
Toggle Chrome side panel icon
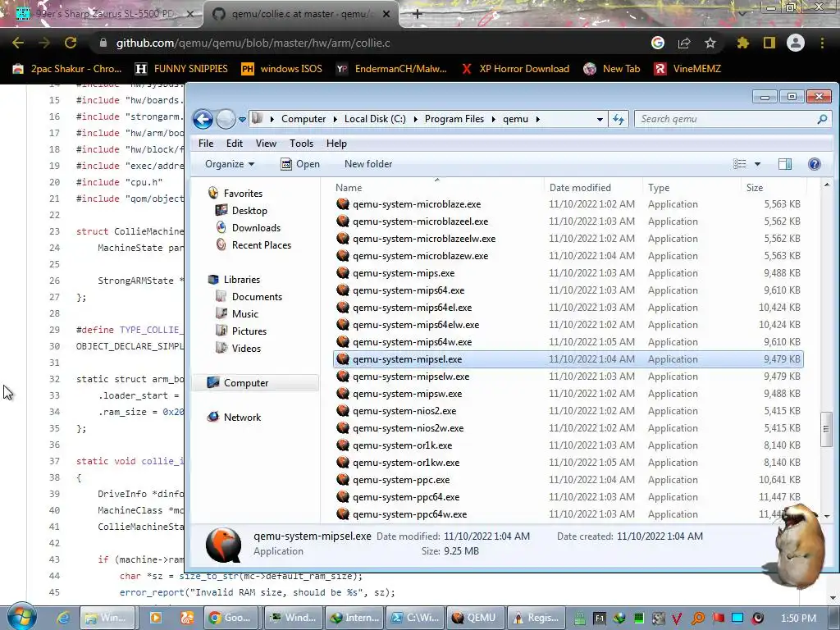point(769,43)
